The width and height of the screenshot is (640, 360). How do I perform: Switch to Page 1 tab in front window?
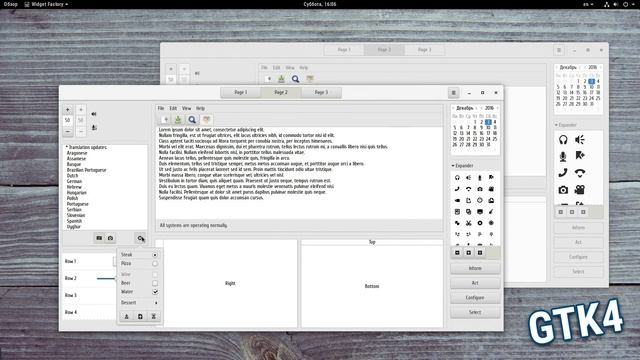(x=241, y=93)
